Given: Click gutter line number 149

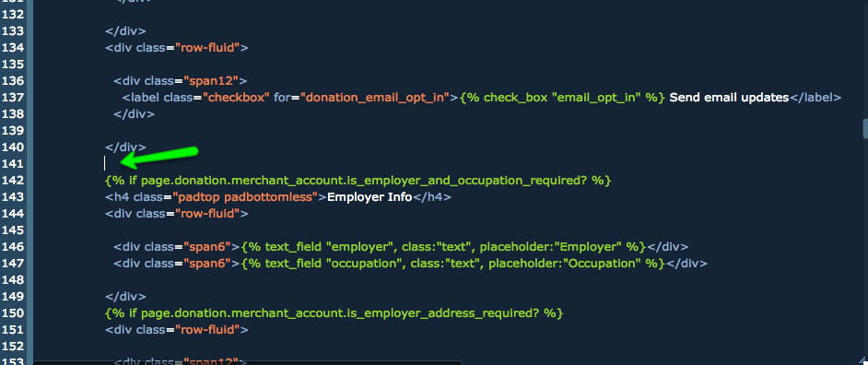Looking at the screenshot, I should tap(13, 297).
